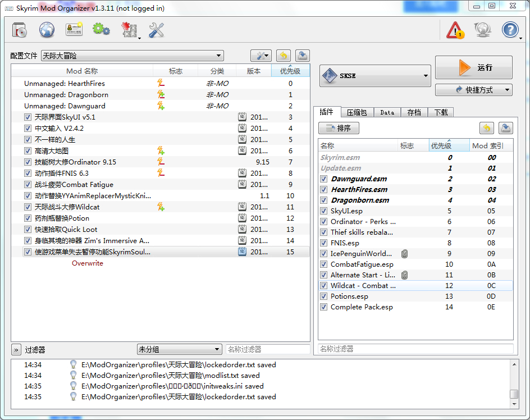This screenshot has width=530, height=420.
Task: Select the Wildcat - Combat plugin row
Action: coord(415,286)
